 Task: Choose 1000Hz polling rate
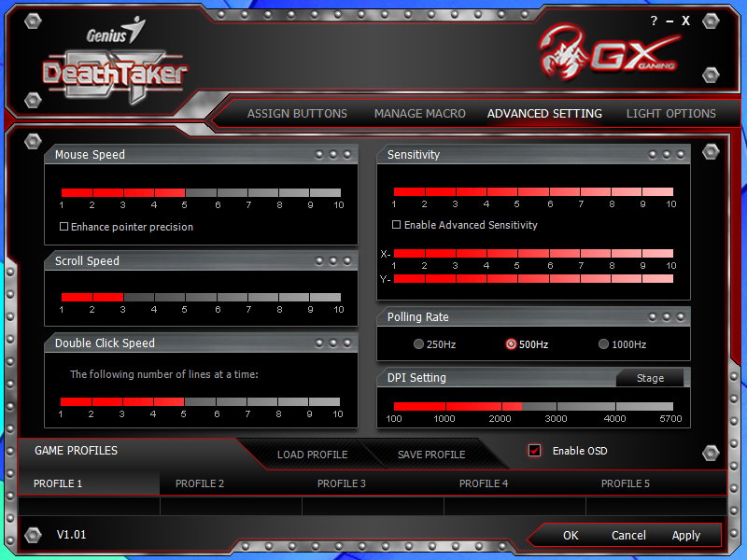click(x=603, y=343)
